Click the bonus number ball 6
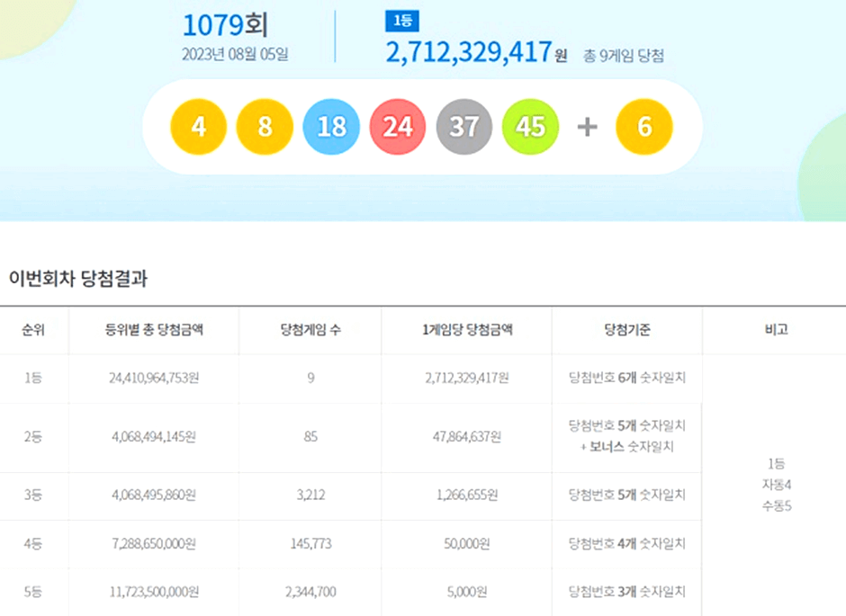 pos(643,127)
